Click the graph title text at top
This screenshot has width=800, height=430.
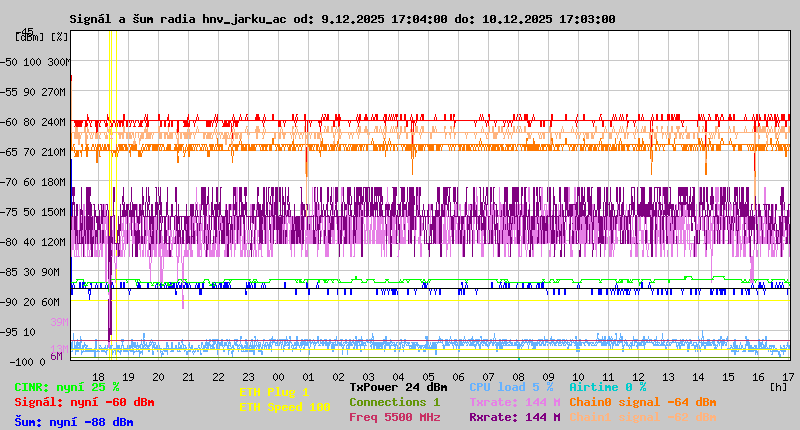(343, 19)
